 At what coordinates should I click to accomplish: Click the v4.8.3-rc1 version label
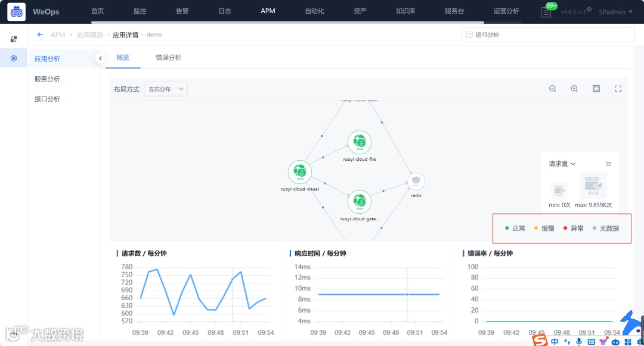(x=574, y=12)
